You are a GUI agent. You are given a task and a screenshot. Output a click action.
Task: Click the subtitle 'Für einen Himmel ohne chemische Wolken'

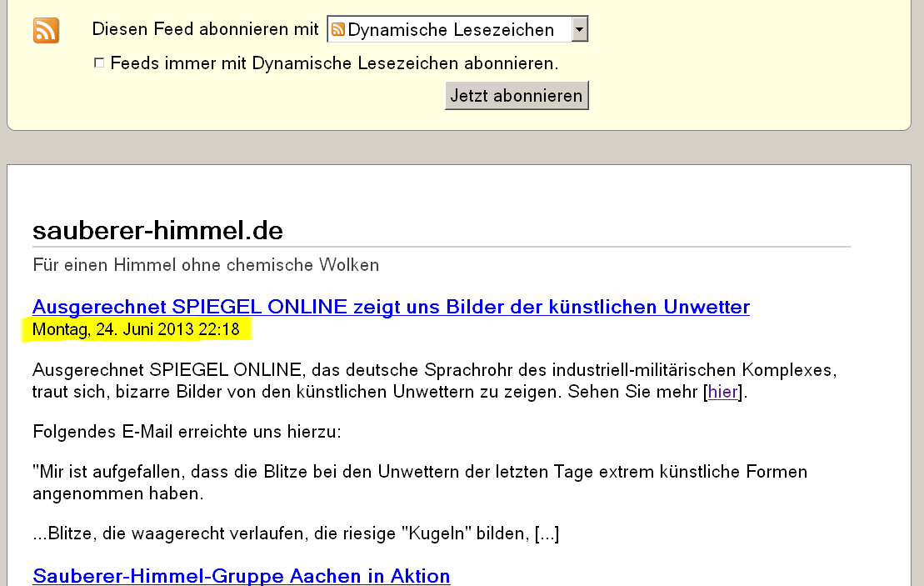click(206, 265)
